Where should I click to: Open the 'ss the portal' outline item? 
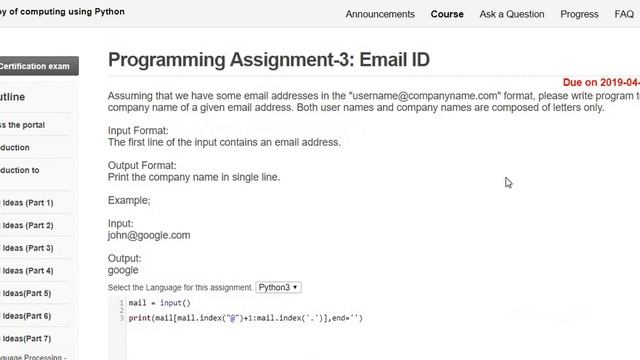[x=22, y=125]
